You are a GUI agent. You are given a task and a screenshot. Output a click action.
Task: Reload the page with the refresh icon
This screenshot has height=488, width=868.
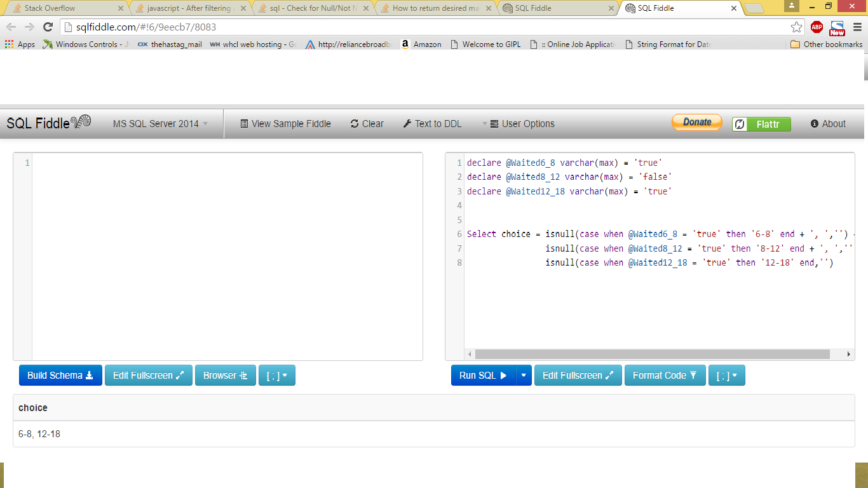pyautogui.click(x=48, y=27)
